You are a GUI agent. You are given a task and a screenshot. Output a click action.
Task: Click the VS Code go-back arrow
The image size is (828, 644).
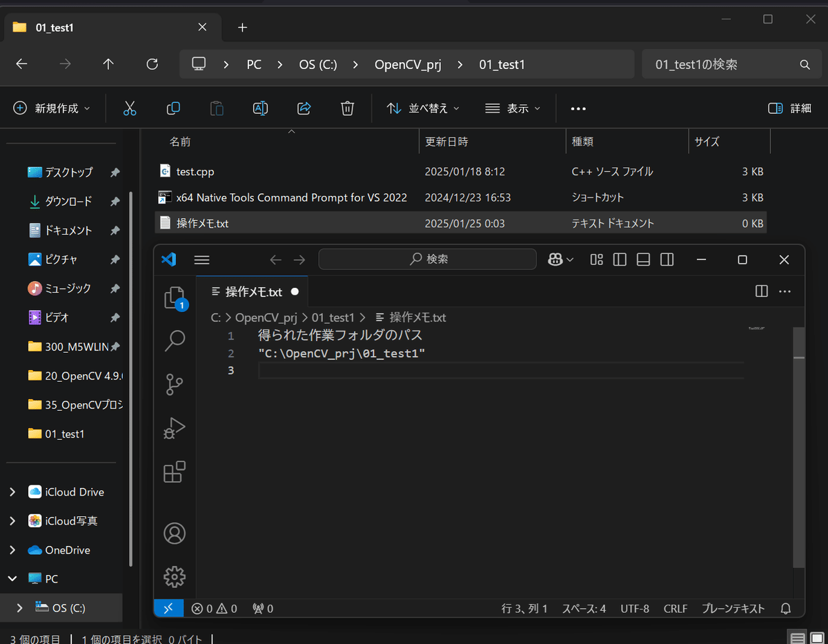(276, 260)
